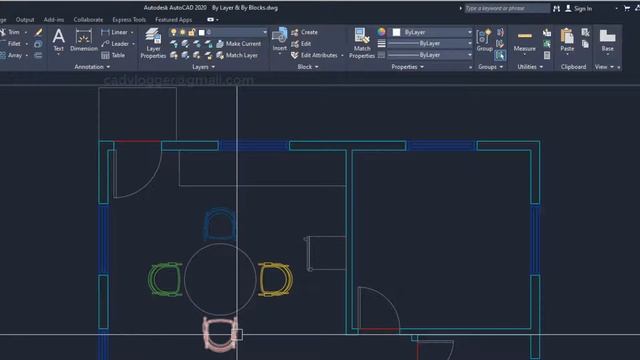Click the Turn All Layers On icon
Image resolution: width=640 pixels, height=360 pixels.
[174, 55]
